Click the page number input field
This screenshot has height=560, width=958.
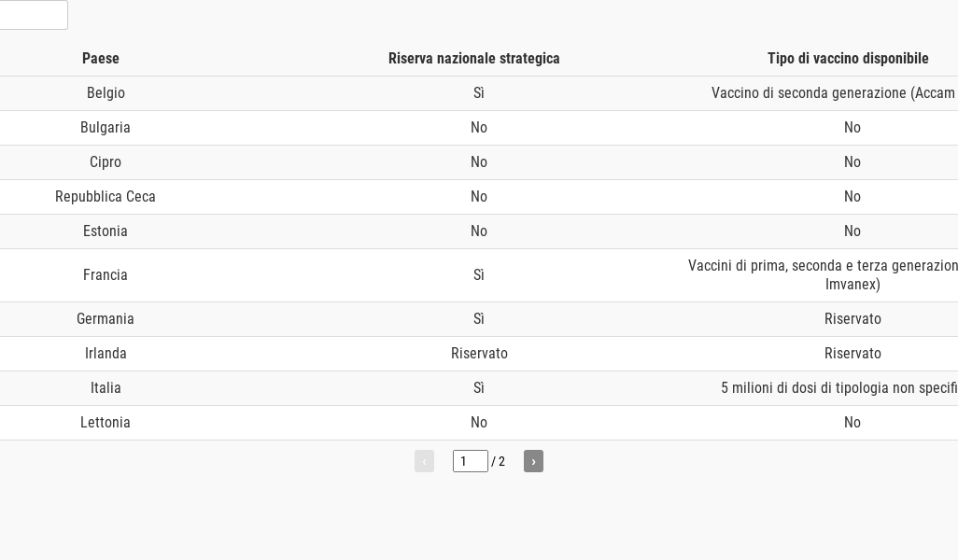pyautogui.click(x=470, y=461)
